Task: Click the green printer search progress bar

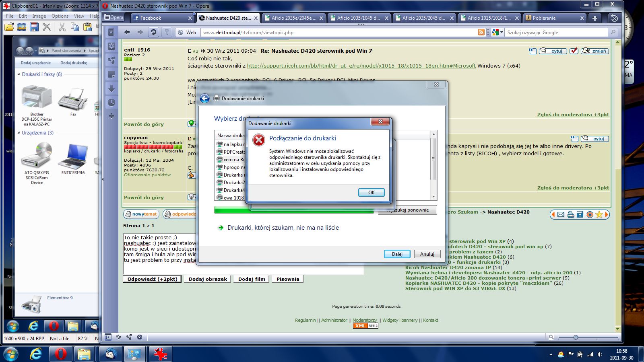Action: (x=294, y=210)
